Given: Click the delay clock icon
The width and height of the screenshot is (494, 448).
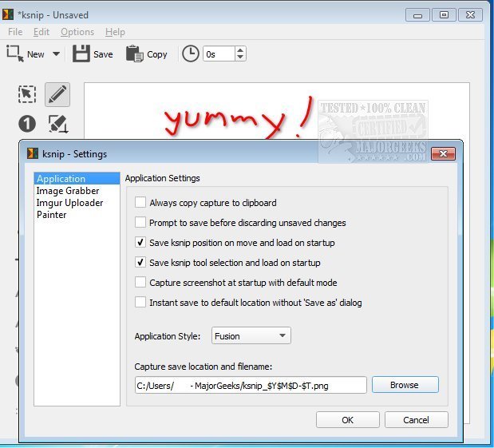Looking at the screenshot, I should (191, 54).
